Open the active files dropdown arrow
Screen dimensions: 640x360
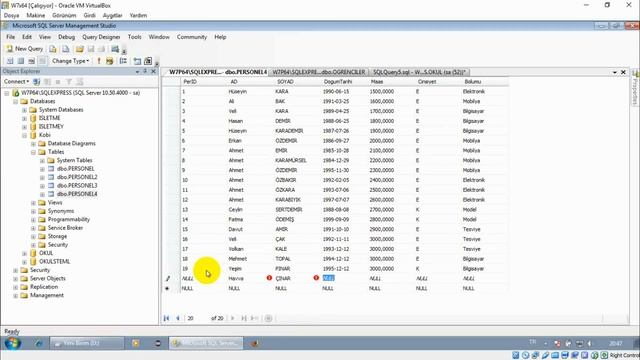(x=615, y=72)
